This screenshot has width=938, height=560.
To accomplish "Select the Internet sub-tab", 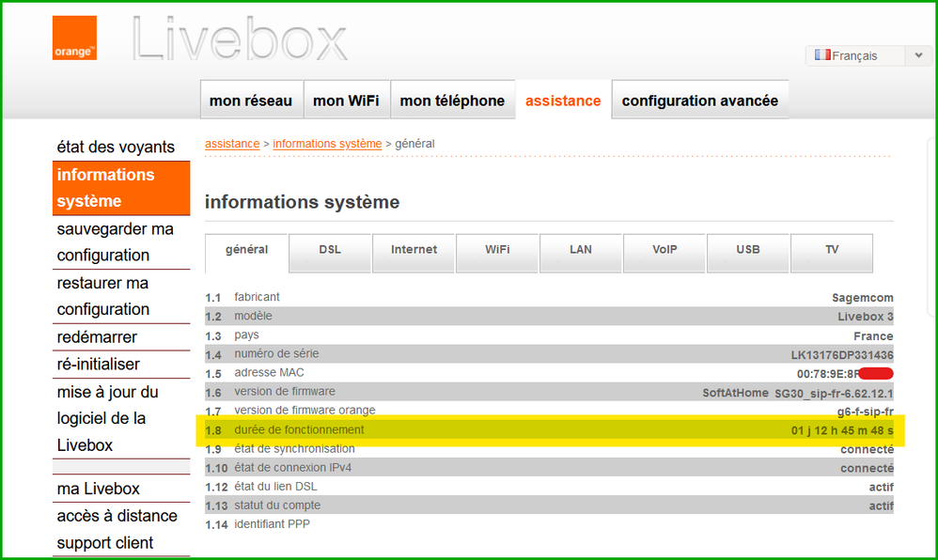I will coord(414,250).
